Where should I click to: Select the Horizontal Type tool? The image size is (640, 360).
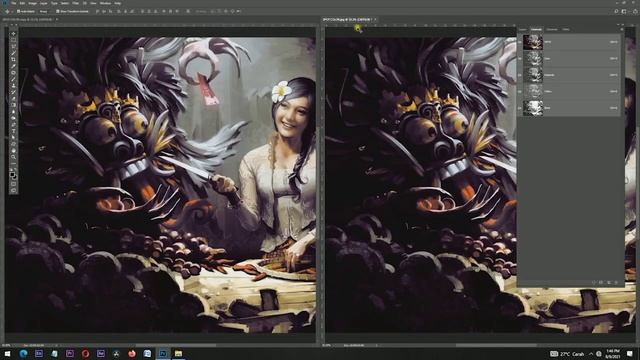(x=13, y=131)
